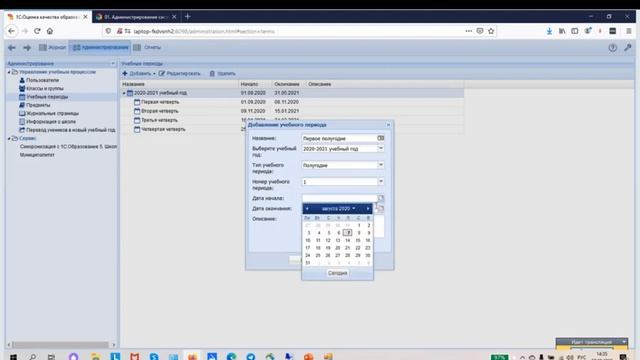Pick day 15 in the calendar
The image size is (640, 360).
[358, 240]
